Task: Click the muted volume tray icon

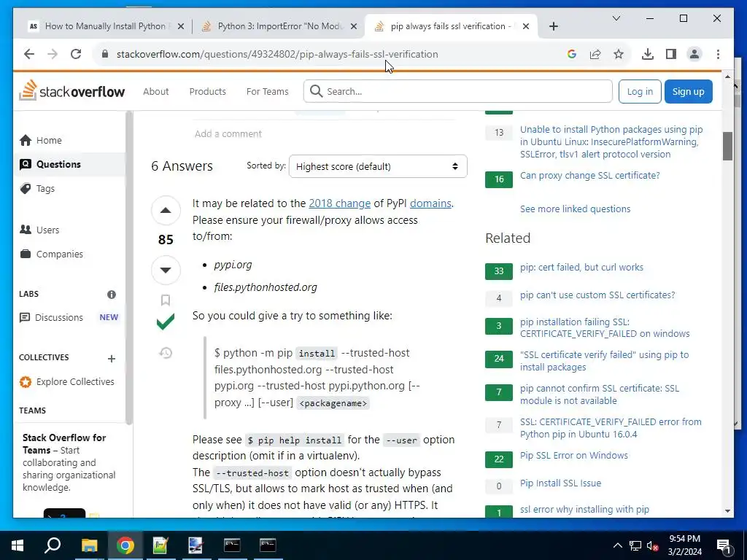Action: click(652, 545)
